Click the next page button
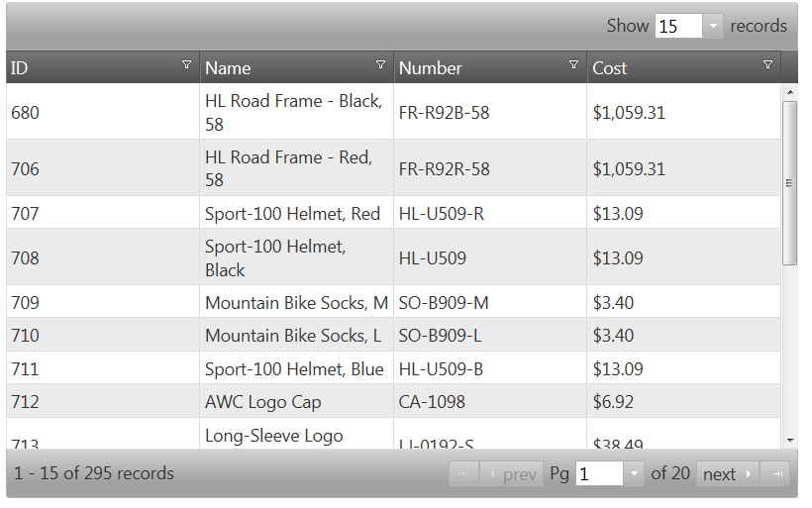Image resolution: width=812 pixels, height=508 pixels. coord(728,474)
